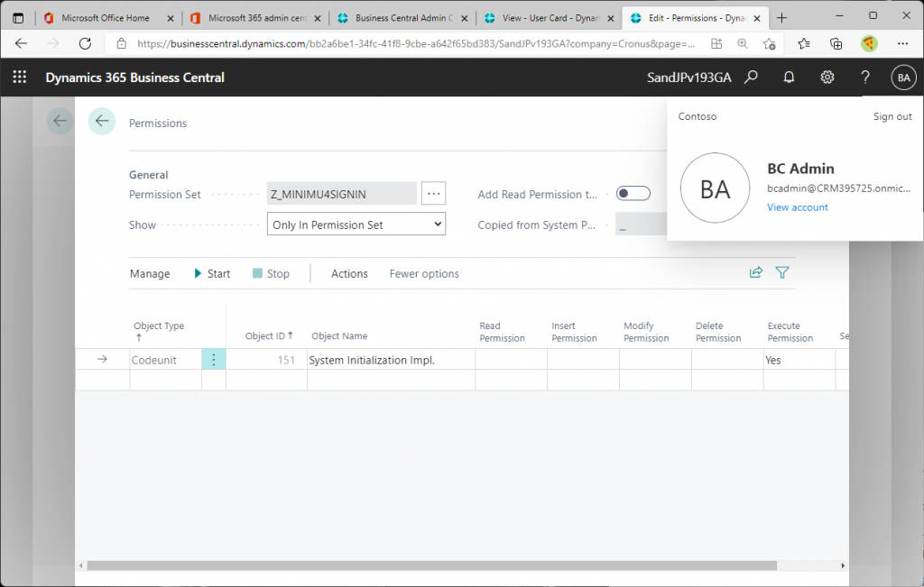
Task: Open the browser tab actions menu
Action: click(x=18, y=18)
